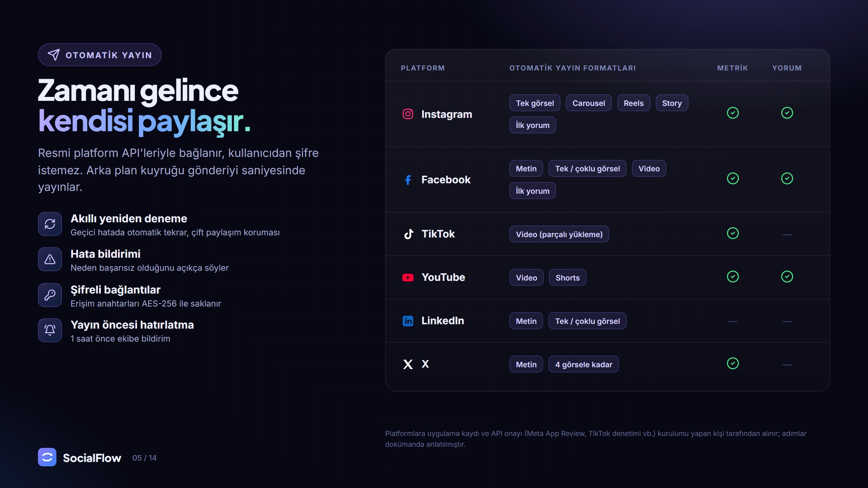Click Instagram's Metrik checkmark
The image size is (868, 488).
733,113
